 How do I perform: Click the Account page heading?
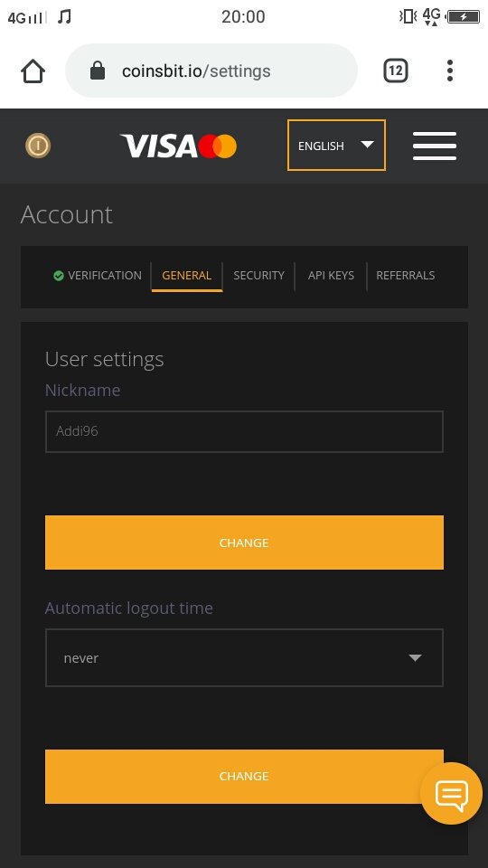66,215
